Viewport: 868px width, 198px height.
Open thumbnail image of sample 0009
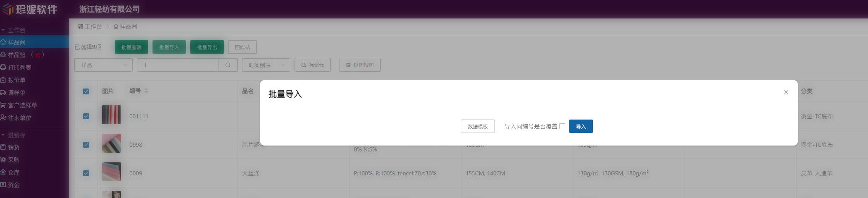(x=111, y=172)
